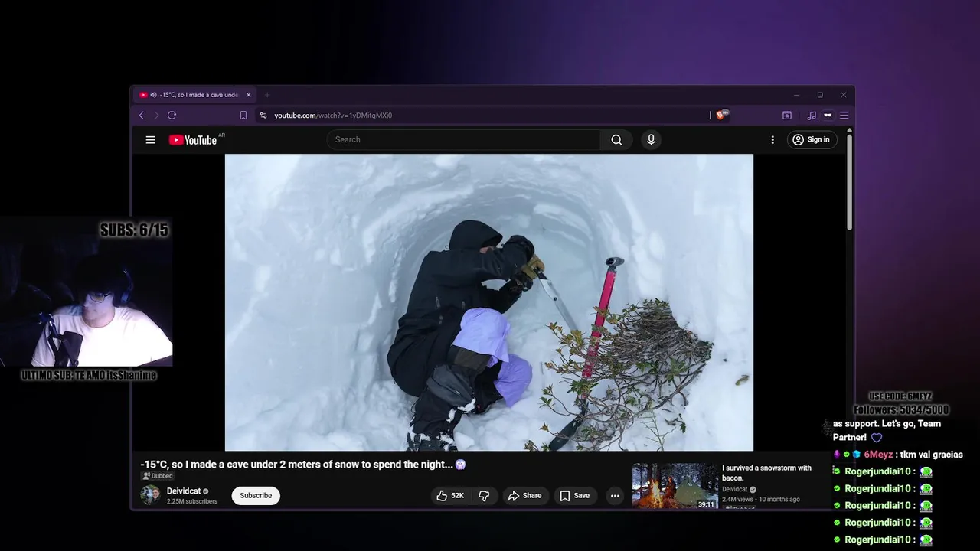This screenshot has height=551, width=980.
Task: Click 6Meyz chat message 'tkm val gracias'
Action: click(898, 455)
